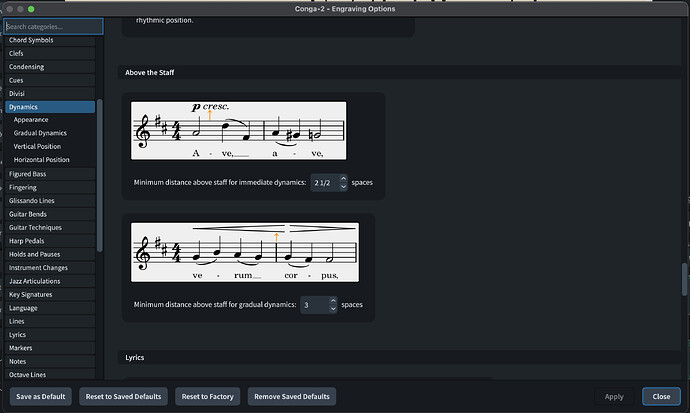Select the Markers category
The height and width of the screenshot is (413, 690).
click(x=50, y=348)
